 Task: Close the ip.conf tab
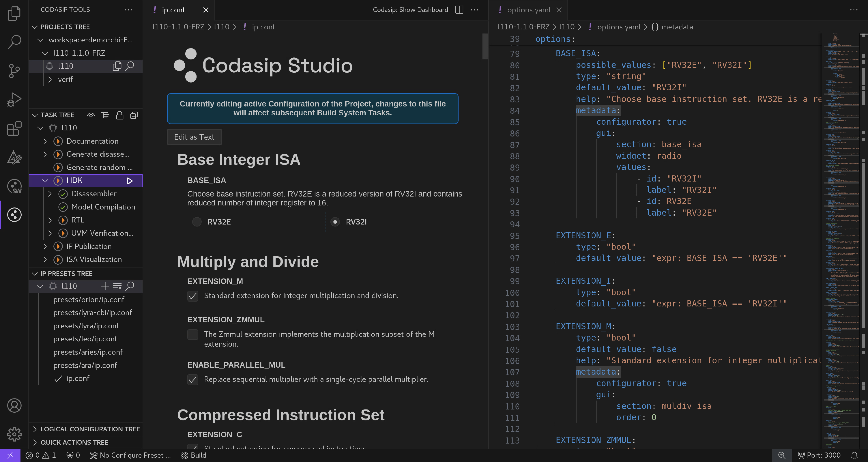coord(206,10)
